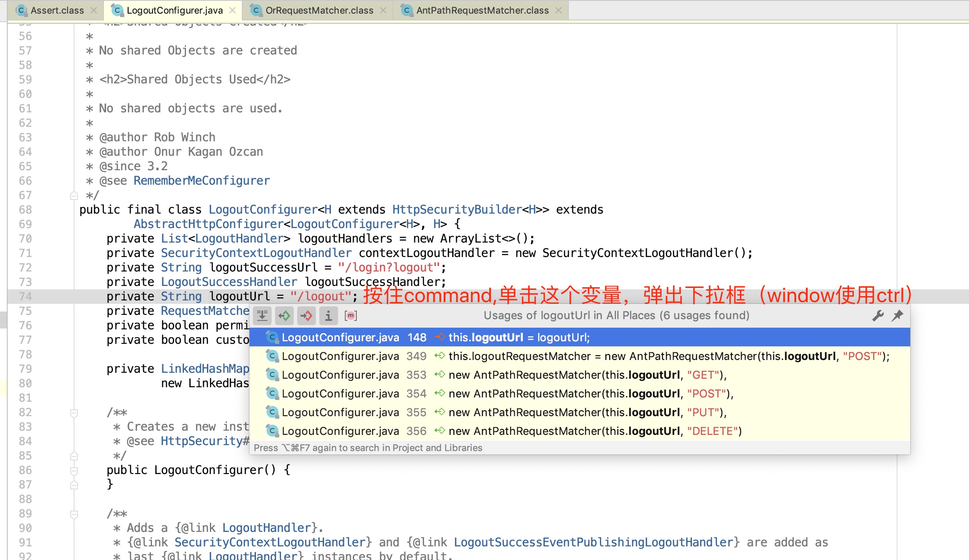Select the line 354 usage in the popup
This screenshot has height=560, width=969.
[x=511, y=393]
